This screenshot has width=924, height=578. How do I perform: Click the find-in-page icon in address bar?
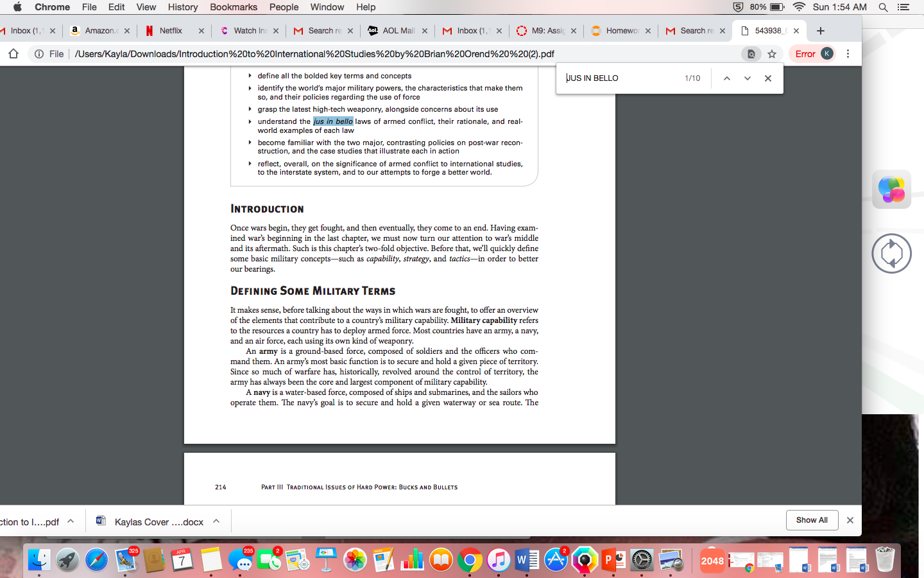point(751,54)
